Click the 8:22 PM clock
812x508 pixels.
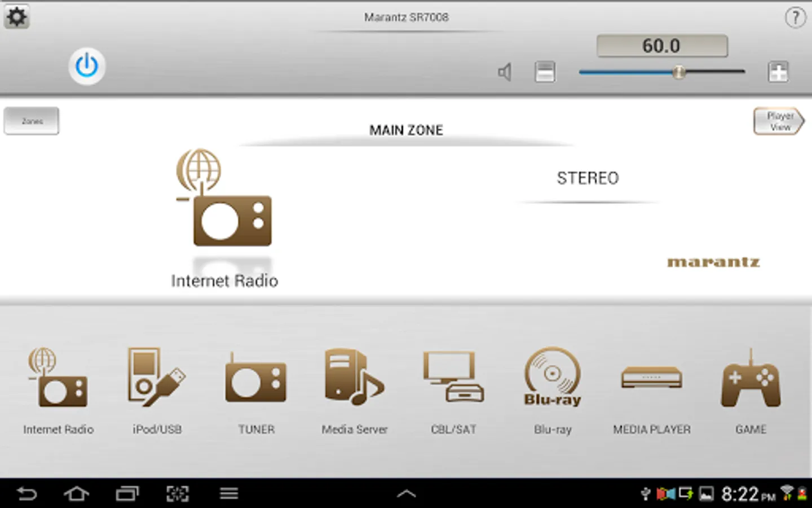pos(748,494)
